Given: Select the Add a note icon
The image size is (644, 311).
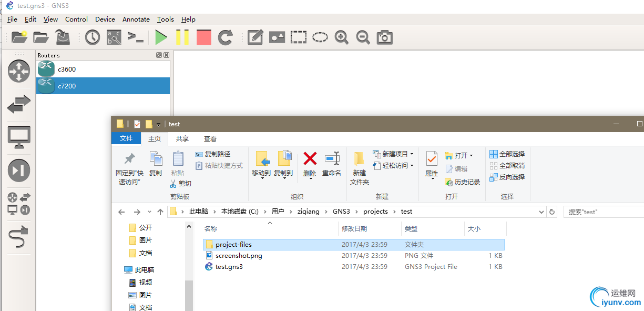Looking at the screenshot, I should 255,37.
